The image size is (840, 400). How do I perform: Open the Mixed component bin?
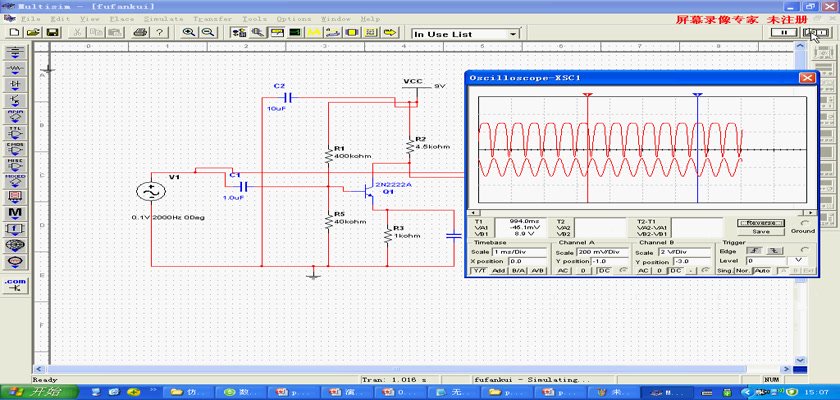point(16,182)
